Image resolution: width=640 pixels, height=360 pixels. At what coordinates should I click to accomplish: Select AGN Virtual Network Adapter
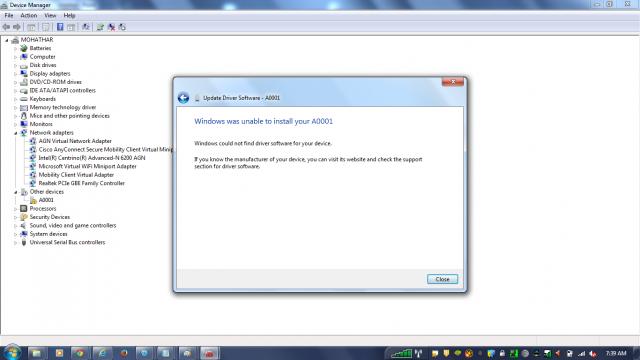pyautogui.click(x=75, y=141)
